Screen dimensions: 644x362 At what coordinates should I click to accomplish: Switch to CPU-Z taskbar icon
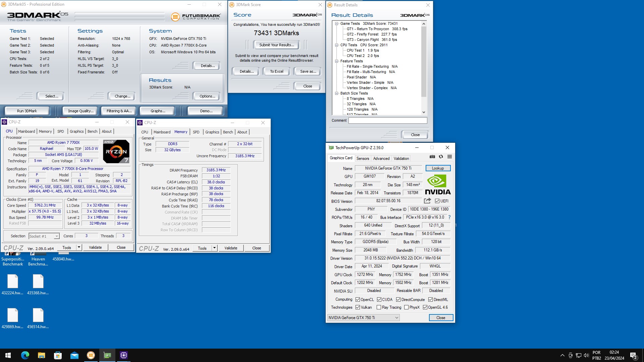(123, 355)
